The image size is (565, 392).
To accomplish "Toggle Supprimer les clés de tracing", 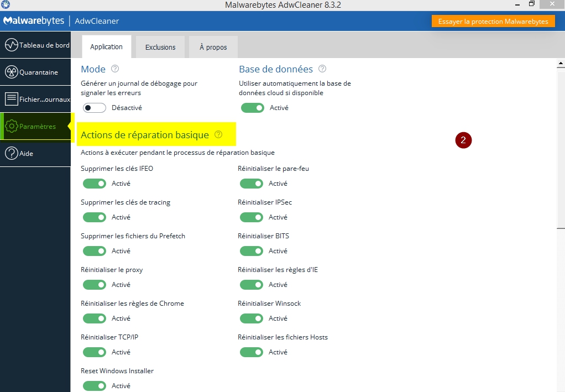I will 95,217.
